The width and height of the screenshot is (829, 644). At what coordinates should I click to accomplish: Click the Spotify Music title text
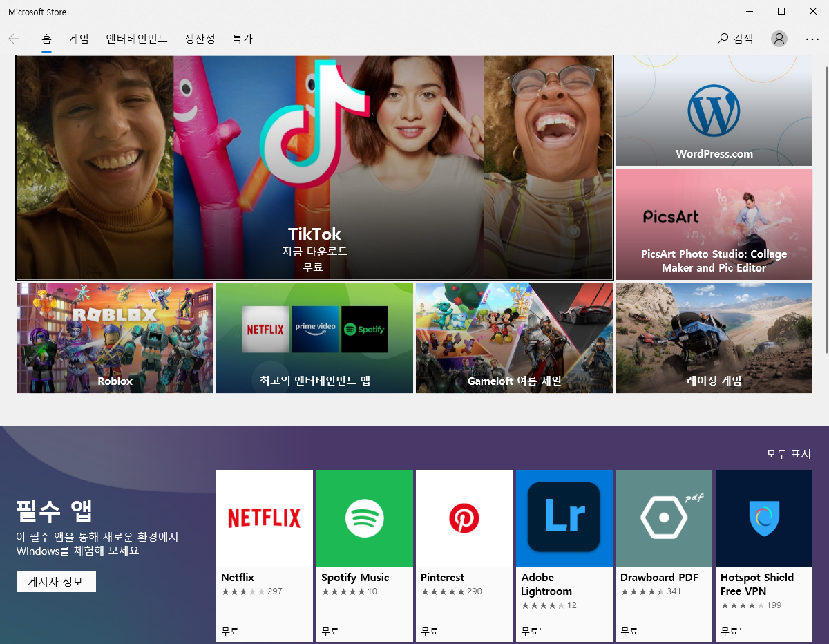(355, 578)
